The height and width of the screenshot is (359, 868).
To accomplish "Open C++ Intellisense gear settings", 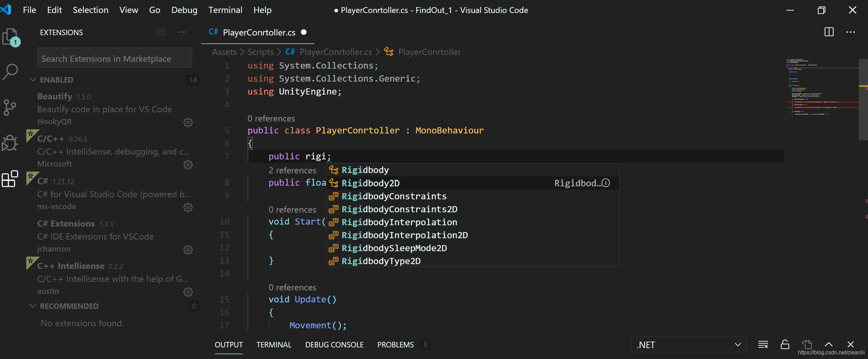I will pyautogui.click(x=188, y=292).
